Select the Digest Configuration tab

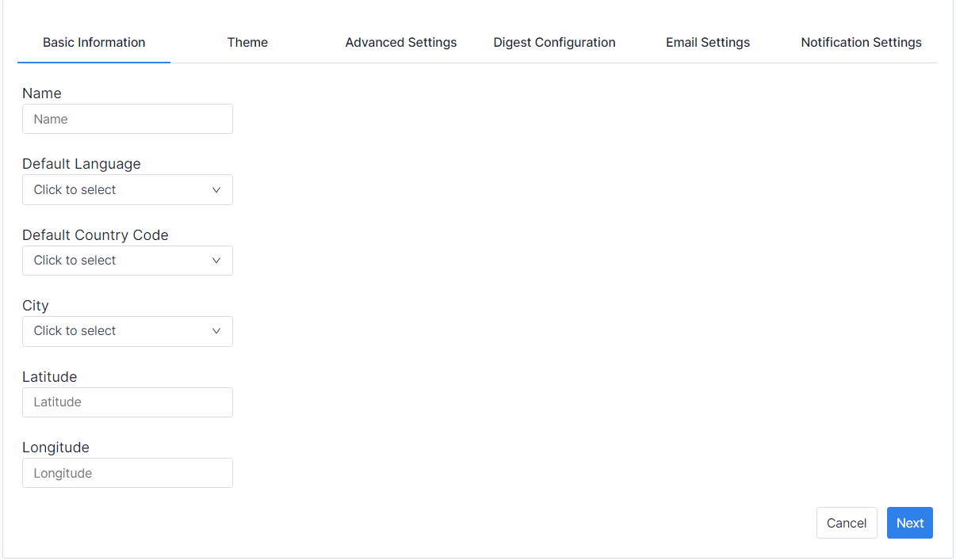pos(554,43)
